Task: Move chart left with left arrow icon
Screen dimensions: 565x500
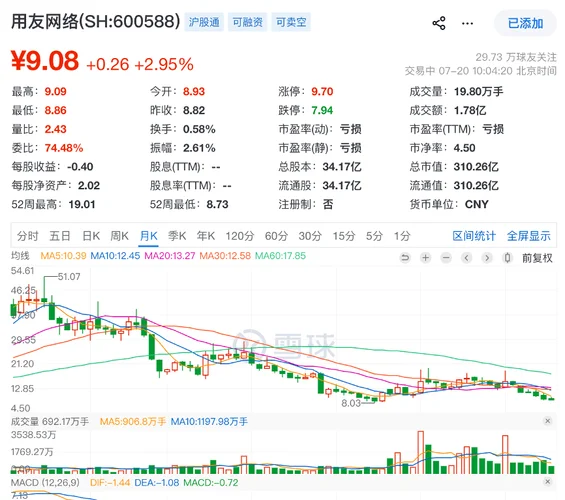Action: pyautogui.click(x=466, y=258)
